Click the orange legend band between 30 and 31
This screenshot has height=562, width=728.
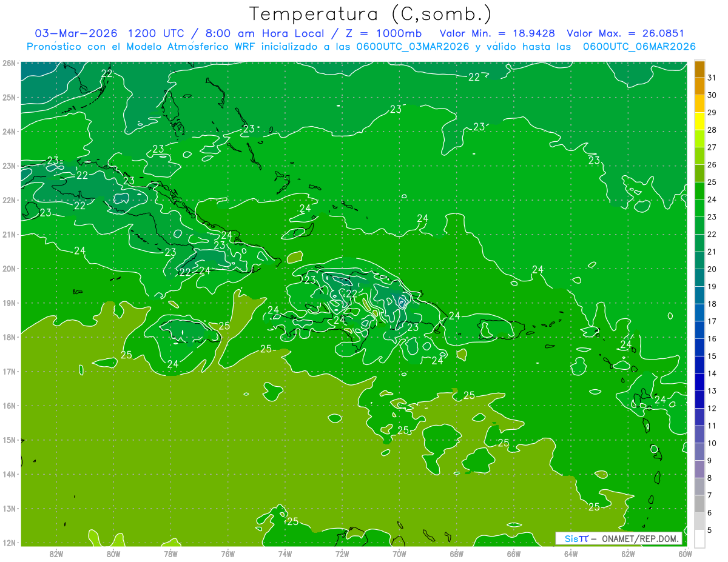pos(699,87)
